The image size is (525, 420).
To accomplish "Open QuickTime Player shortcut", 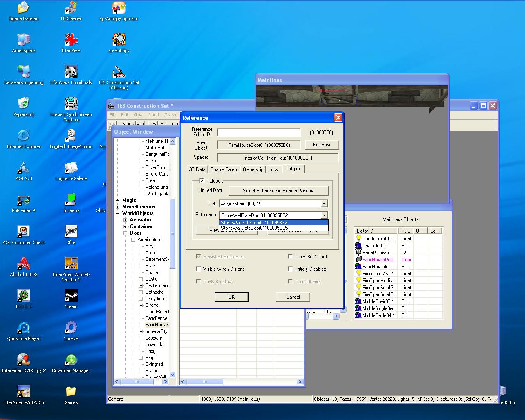I will point(23,331).
